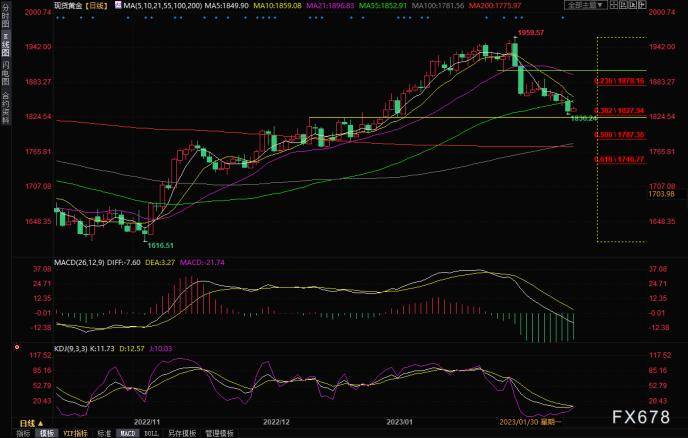Click the chart tool icon at top-right corner
688x438 pixels.
(x=641, y=5)
